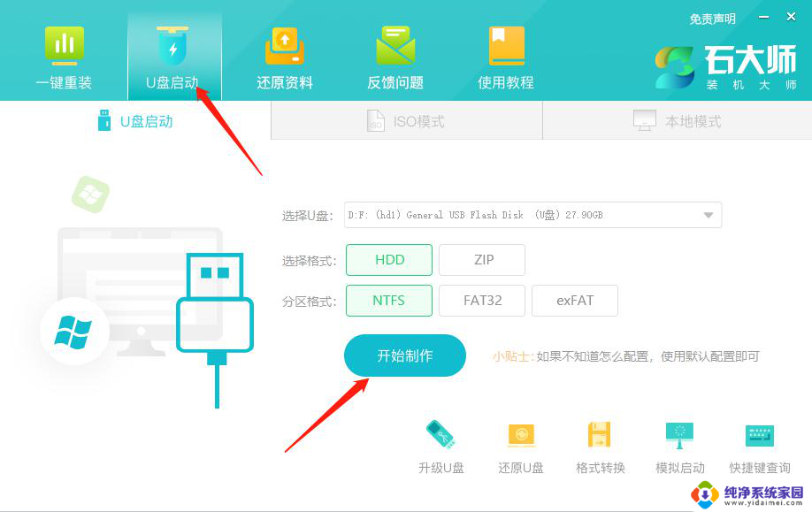Click the 还原U盘 tool icon
Screen dimensions: 812x512
click(x=521, y=447)
